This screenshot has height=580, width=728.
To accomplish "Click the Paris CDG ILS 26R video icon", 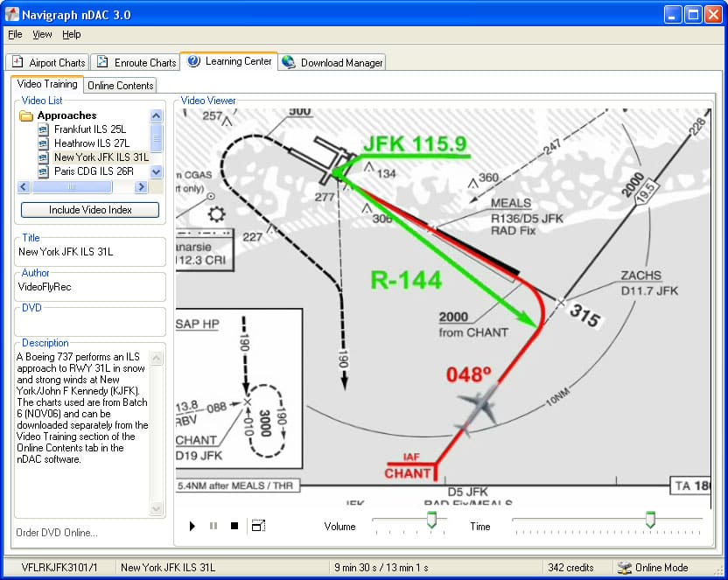I will (44, 171).
